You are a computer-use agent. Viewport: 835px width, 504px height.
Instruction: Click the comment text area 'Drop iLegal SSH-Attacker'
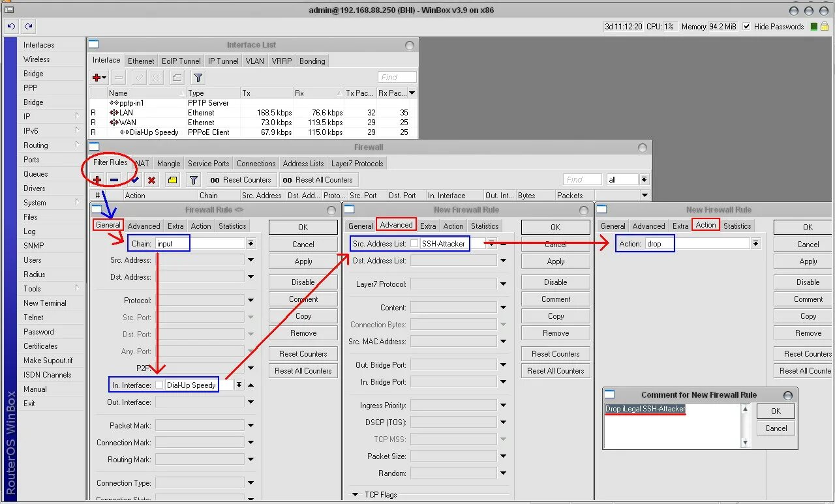673,425
